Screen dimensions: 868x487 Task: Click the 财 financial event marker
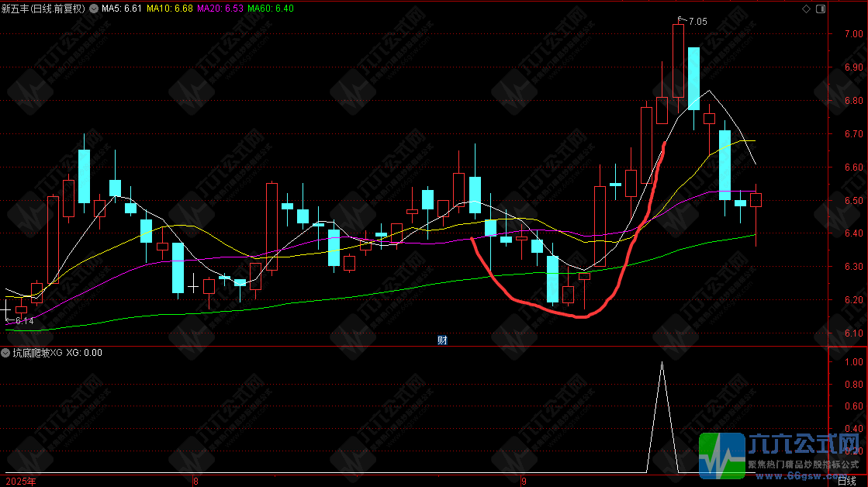[x=441, y=340]
